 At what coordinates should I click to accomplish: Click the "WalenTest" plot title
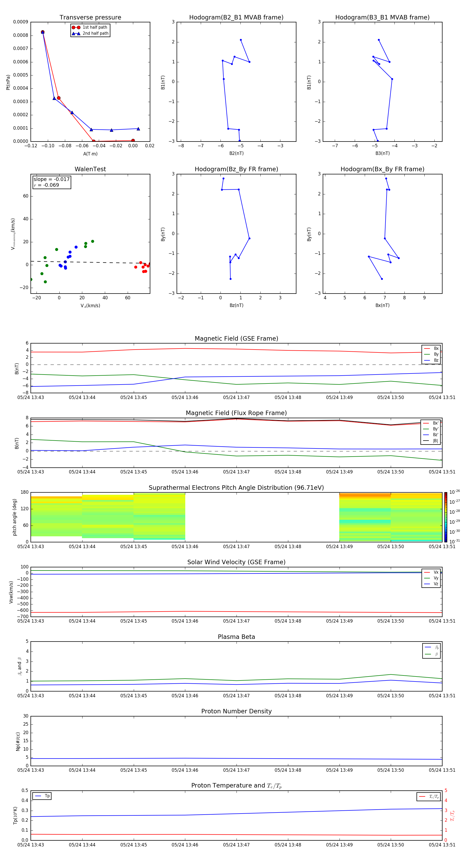90,169
